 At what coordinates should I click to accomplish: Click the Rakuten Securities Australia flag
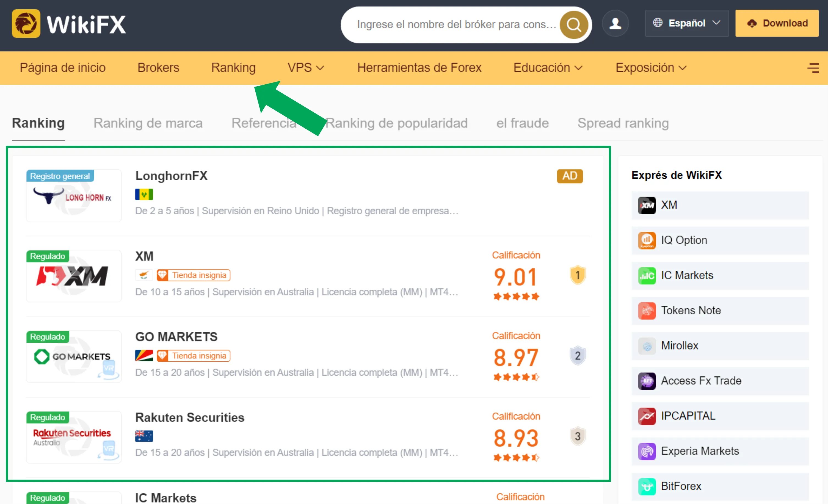coord(144,436)
